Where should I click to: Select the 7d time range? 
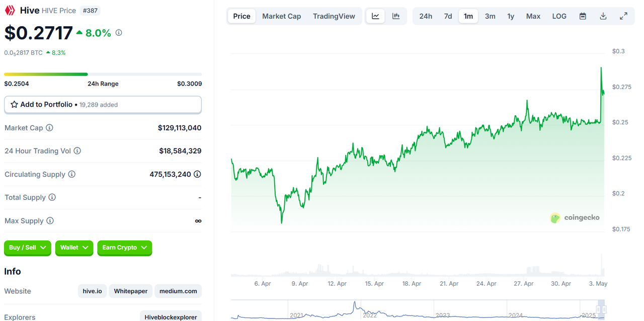tap(448, 16)
